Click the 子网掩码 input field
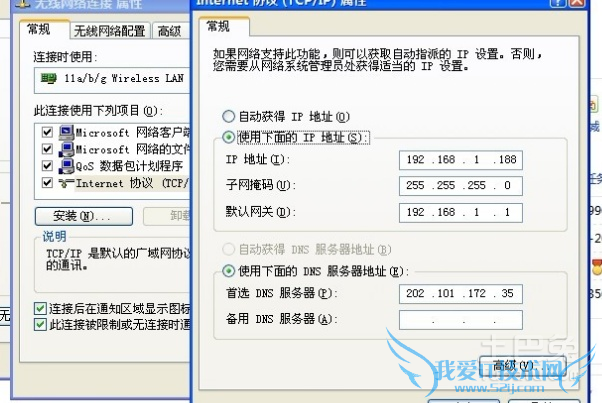 (461, 186)
